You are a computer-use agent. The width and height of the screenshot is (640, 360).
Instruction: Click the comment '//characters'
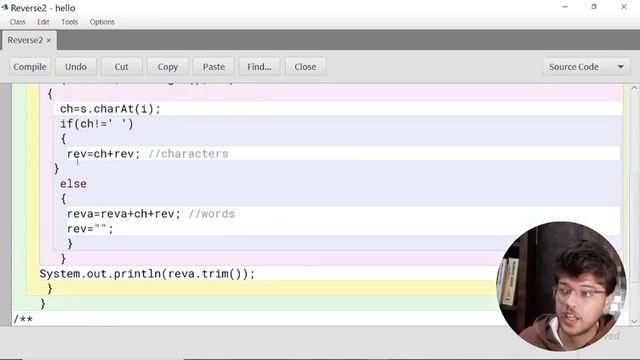(x=188, y=154)
